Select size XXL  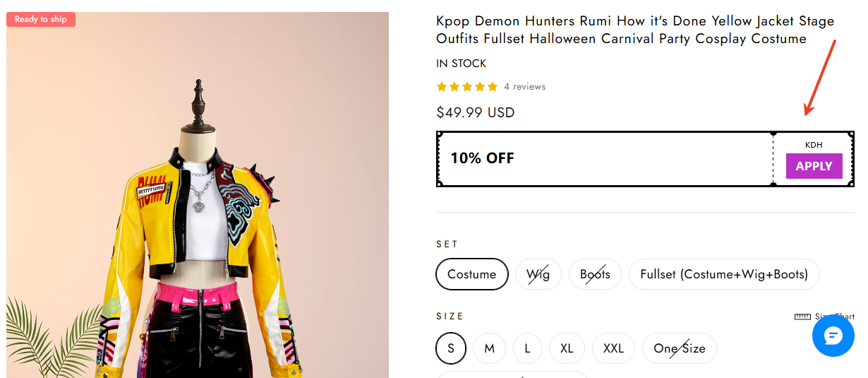click(x=613, y=348)
